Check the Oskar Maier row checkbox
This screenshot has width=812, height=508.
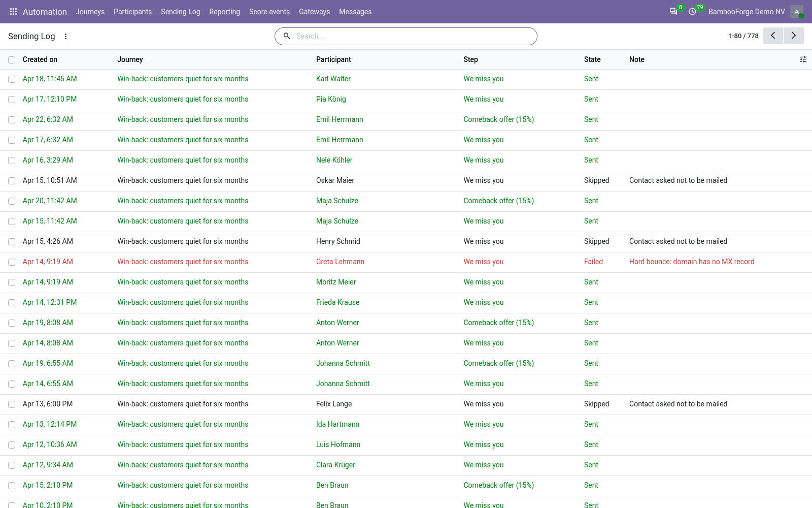tap(12, 181)
